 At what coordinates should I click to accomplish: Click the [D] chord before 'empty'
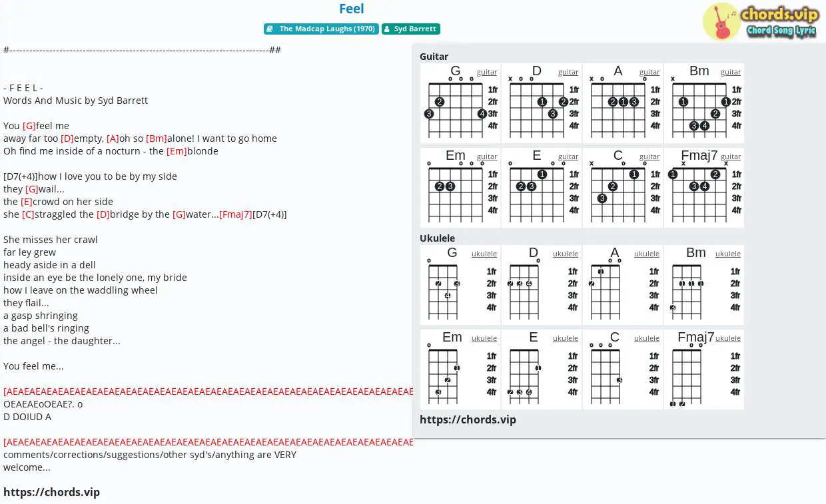point(67,138)
